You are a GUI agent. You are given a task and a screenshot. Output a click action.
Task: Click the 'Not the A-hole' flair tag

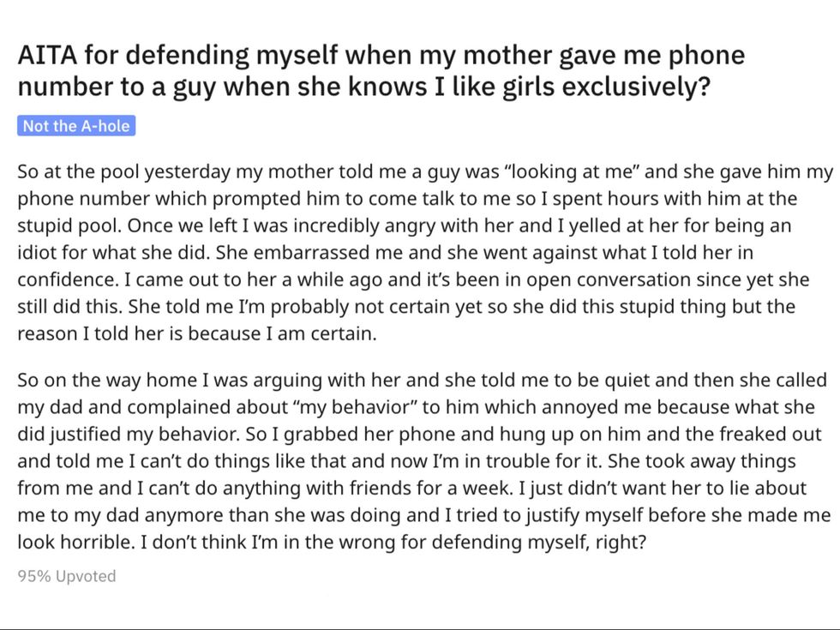click(x=76, y=126)
